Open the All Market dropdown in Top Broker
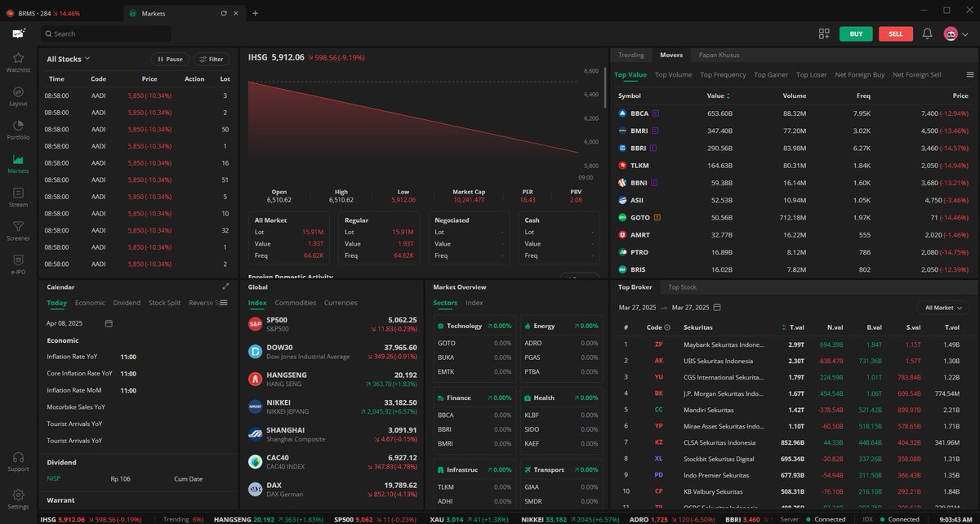980x524 pixels. (x=942, y=308)
